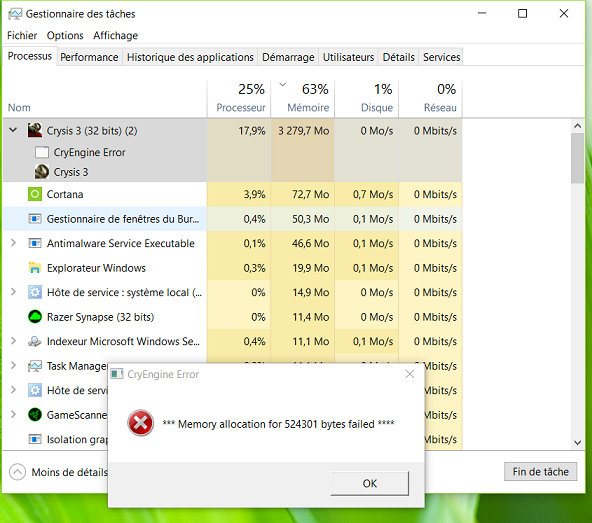592x523 pixels.
Task: Expand the Indexeur Microsoft Windows Search row
Action: click(x=13, y=341)
